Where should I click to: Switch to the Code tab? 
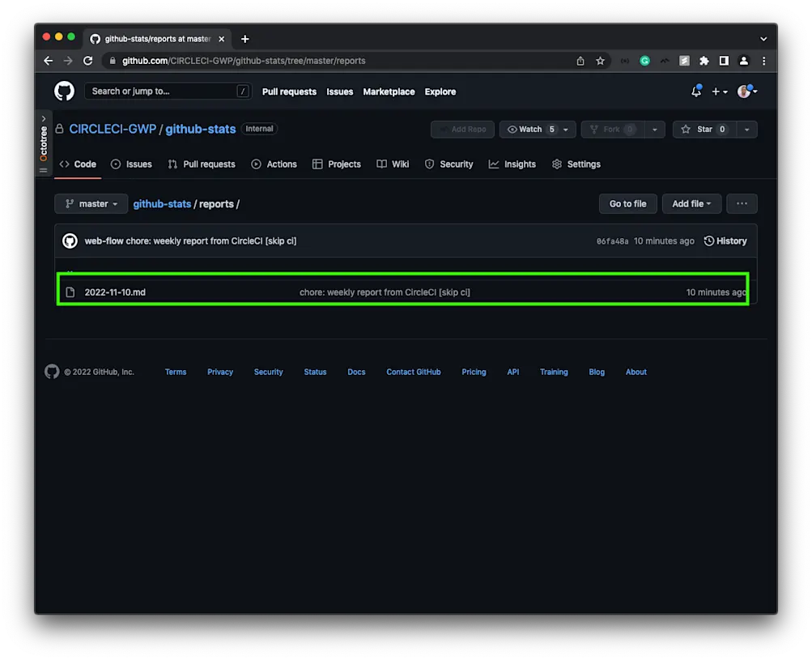[x=78, y=164]
